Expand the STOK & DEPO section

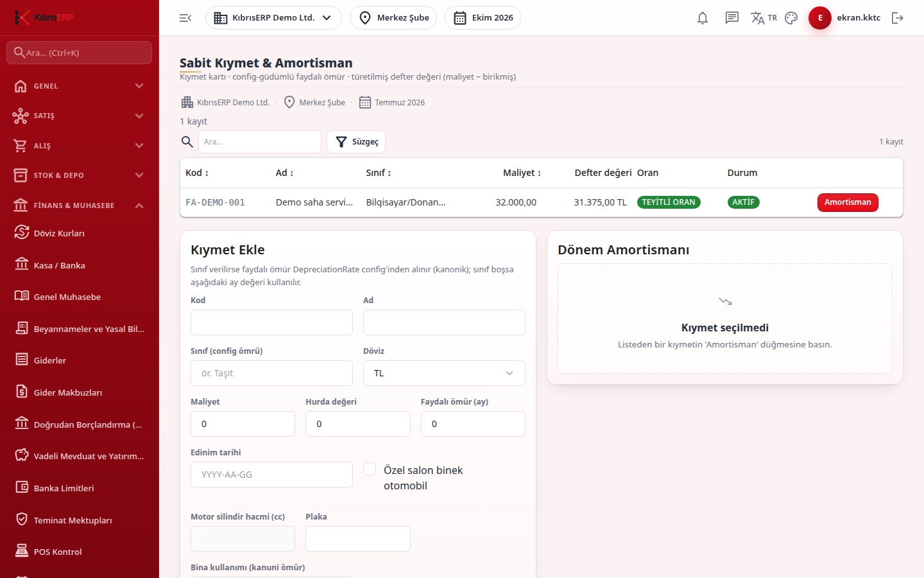80,175
